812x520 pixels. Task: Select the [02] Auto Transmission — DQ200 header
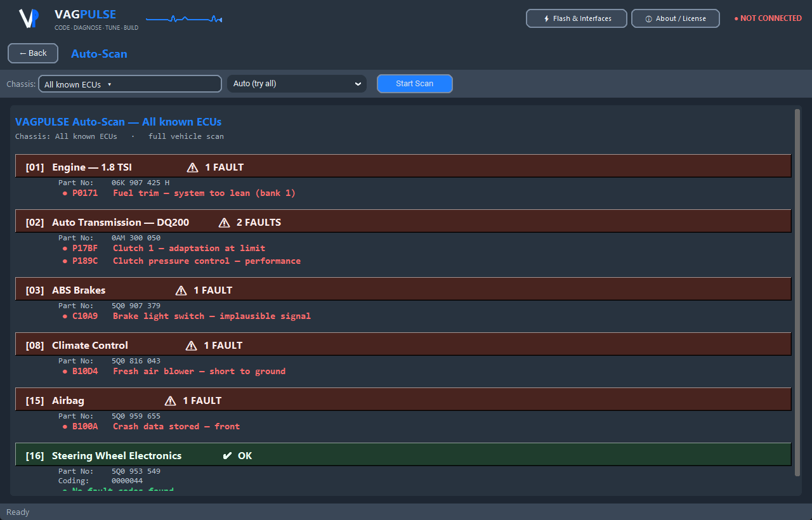(403, 223)
